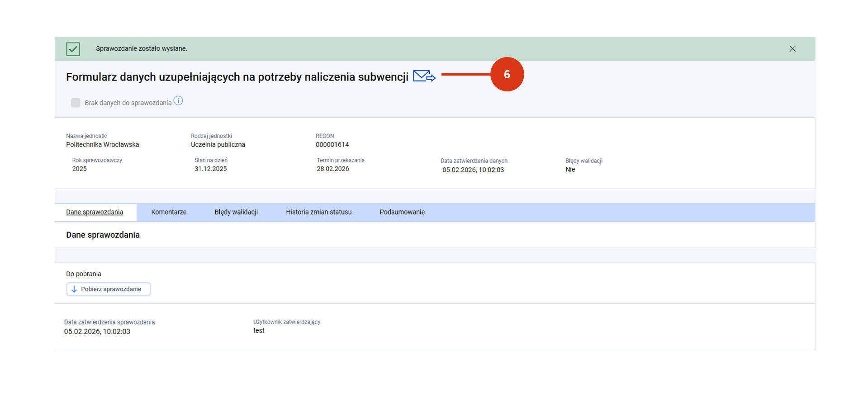
Task: Click the Użytkownik zatwierdzający value test
Action: [x=259, y=331]
